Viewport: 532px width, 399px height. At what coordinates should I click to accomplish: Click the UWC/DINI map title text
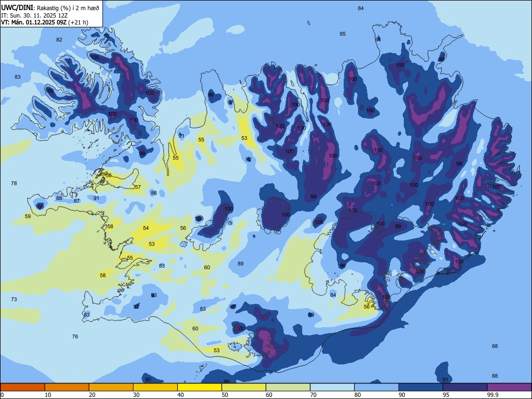(x=18, y=7)
